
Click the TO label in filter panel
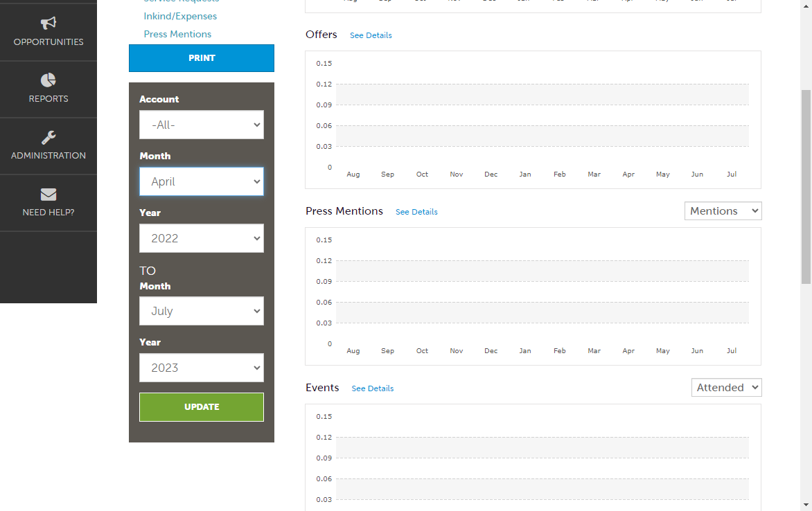148,271
